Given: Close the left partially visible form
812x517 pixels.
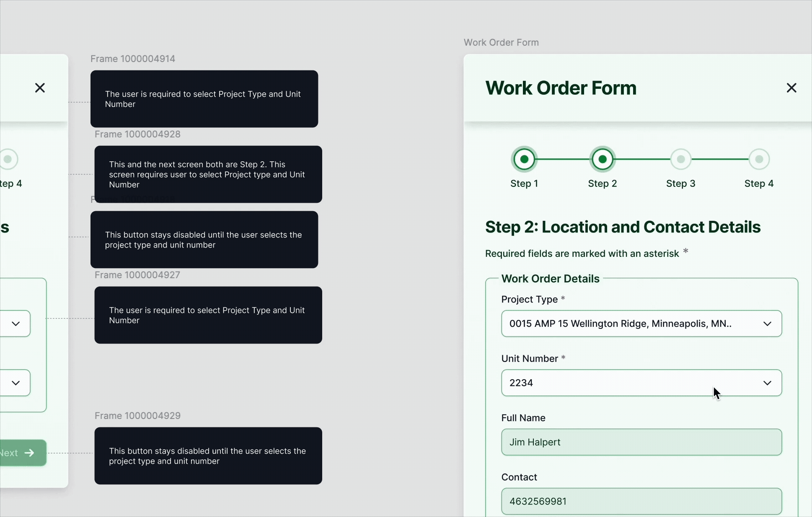Looking at the screenshot, I should 40,88.
